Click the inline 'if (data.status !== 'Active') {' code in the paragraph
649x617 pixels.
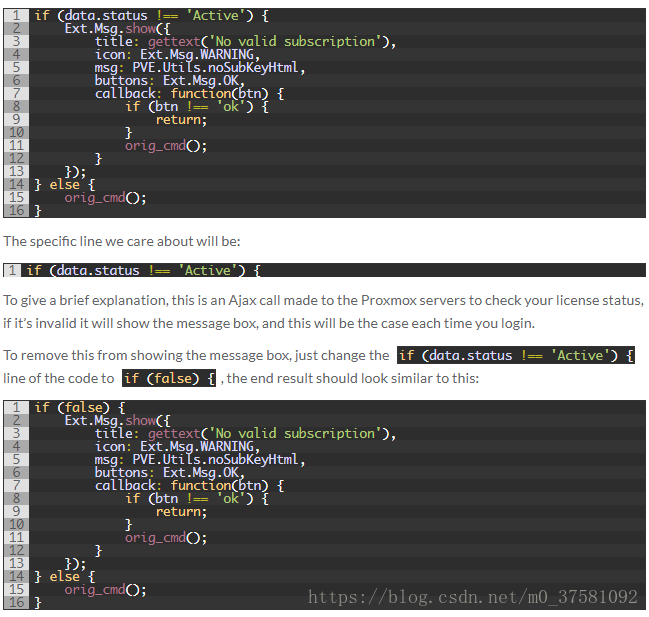(x=516, y=355)
